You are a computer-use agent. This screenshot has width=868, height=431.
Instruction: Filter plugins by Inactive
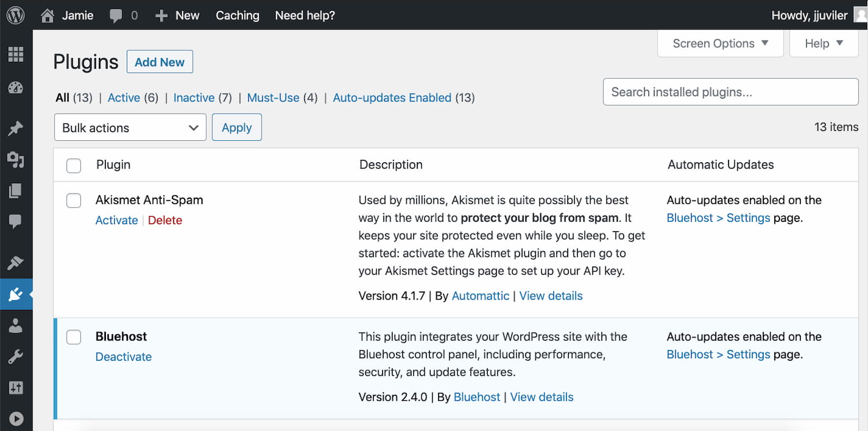click(x=194, y=98)
